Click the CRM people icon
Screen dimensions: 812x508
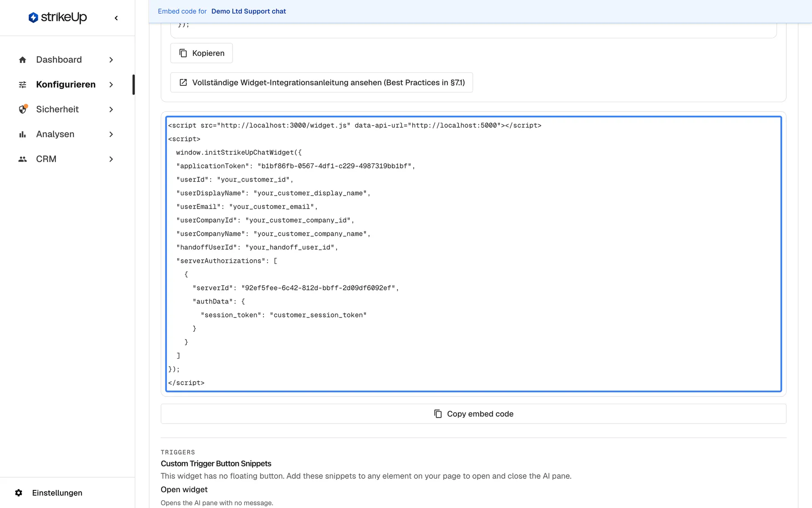click(23, 159)
